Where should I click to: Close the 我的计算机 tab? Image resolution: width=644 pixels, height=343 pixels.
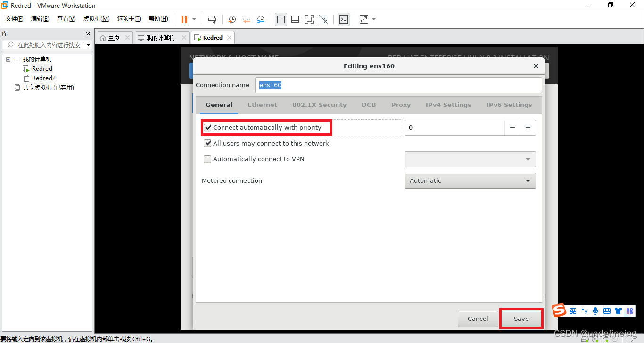(183, 38)
